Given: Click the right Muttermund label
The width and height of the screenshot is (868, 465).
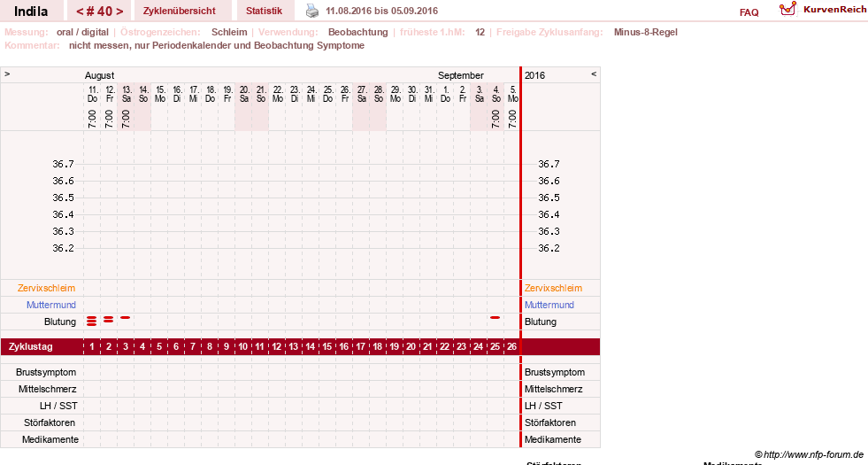Looking at the screenshot, I should pyautogui.click(x=549, y=305).
